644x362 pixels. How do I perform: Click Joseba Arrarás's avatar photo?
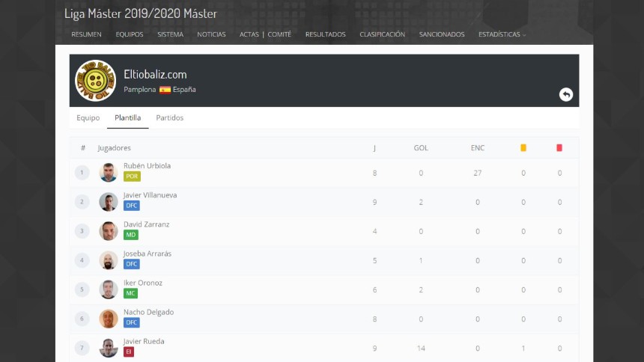click(x=109, y=260)
